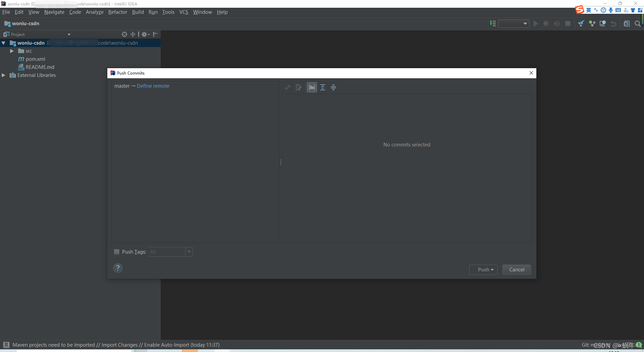Image resolution: width=644 pixels, height=352 pixels.
Task: Open the View menu
Action: [x=34, y=12]
